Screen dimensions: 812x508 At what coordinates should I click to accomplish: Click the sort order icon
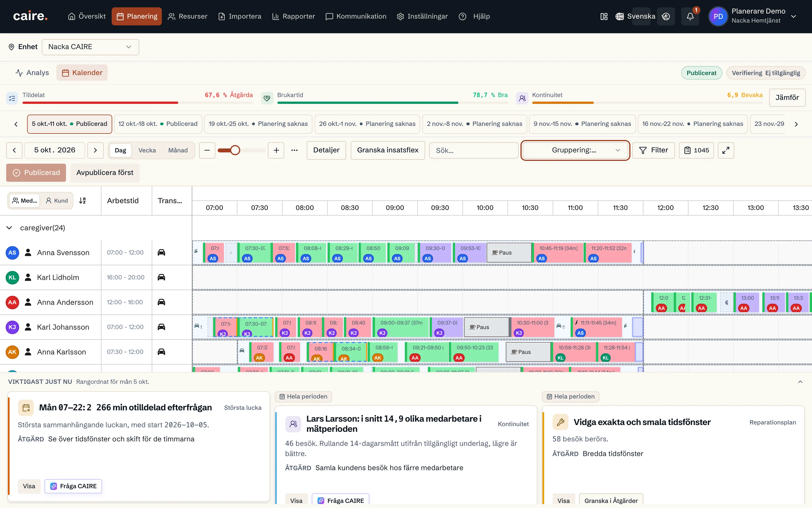pos(83,201)
